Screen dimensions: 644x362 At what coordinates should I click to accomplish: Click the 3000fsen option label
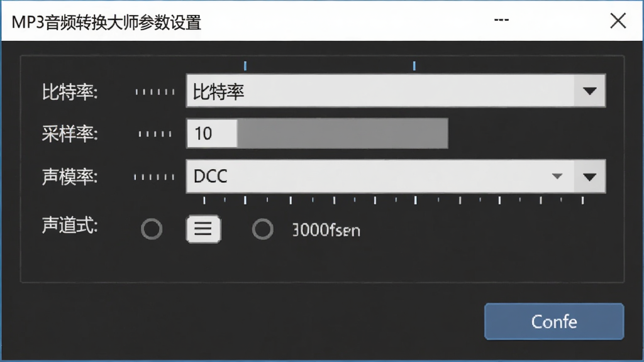pyautogui.click(x=326, y=230)
